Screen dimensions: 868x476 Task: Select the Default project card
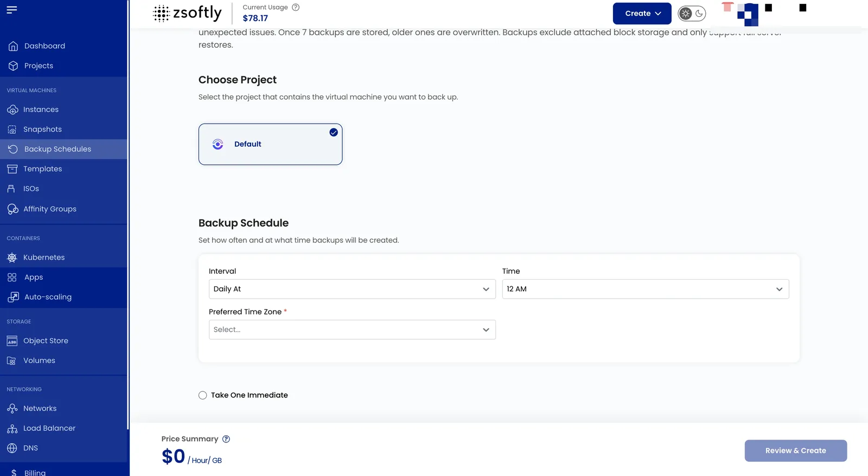pyautogui.click(x=270, y=144)
